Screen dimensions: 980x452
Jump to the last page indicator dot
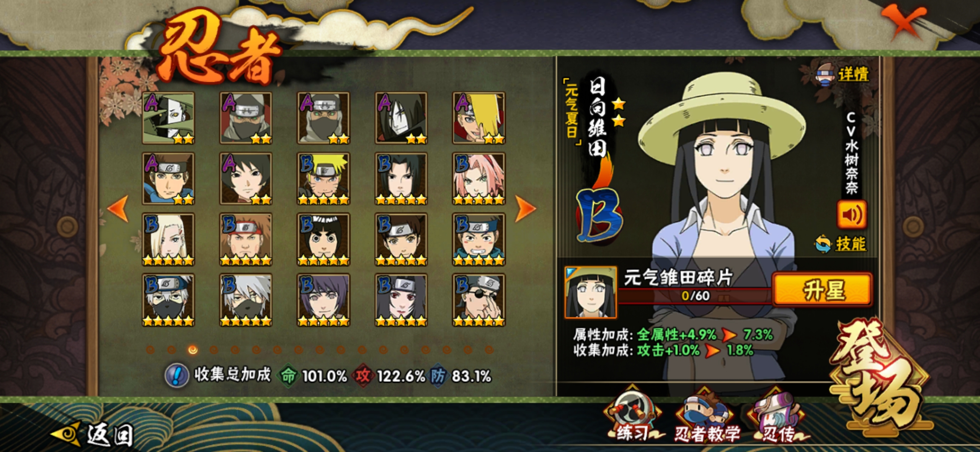tap(489, 349)
